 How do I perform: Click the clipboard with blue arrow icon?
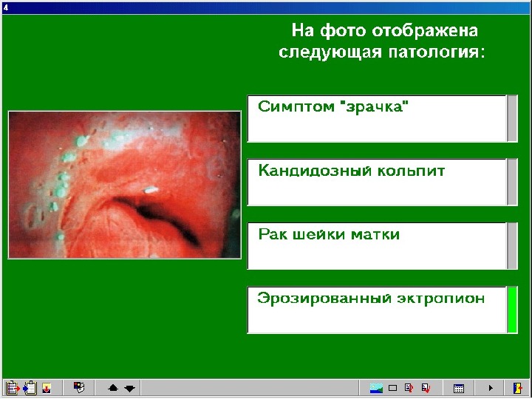(30, 387)
